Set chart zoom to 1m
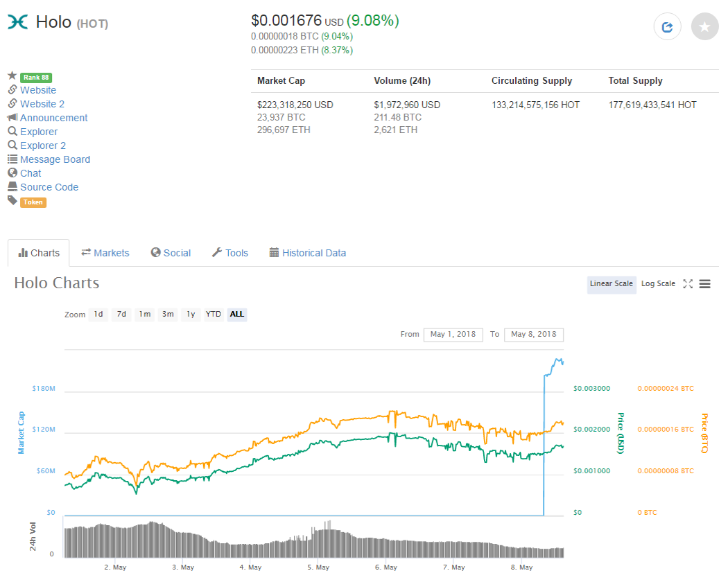The height and width of the screenshot is (573, 728). [x=145, y=314]
